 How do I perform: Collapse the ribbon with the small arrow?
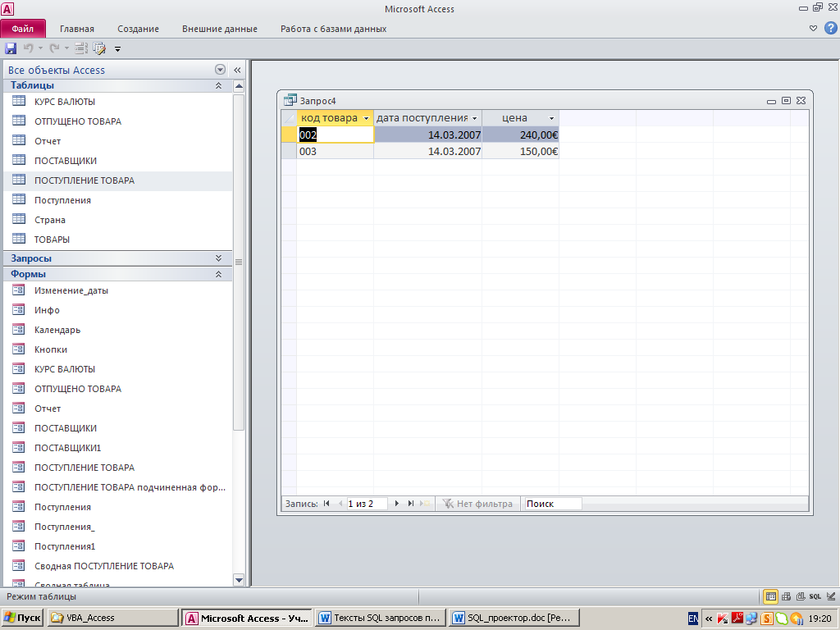(x=813, y=29)
